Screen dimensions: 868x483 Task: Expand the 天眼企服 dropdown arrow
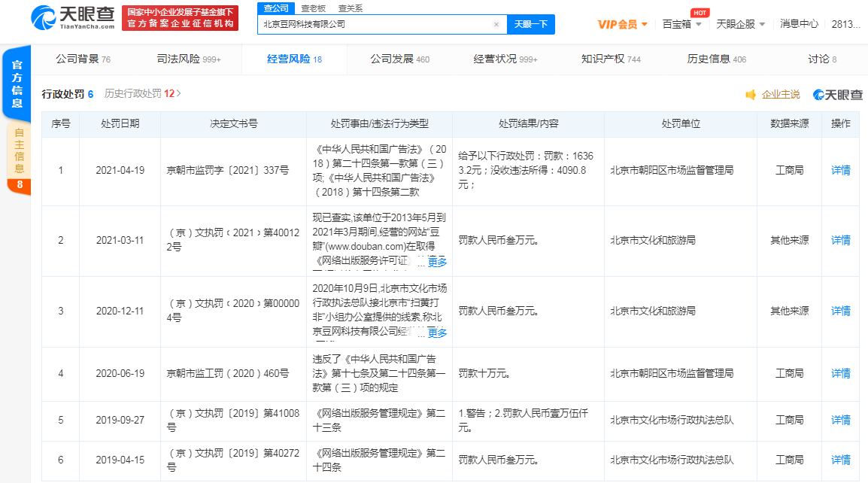pyautogui.click(x=760, y=23)
